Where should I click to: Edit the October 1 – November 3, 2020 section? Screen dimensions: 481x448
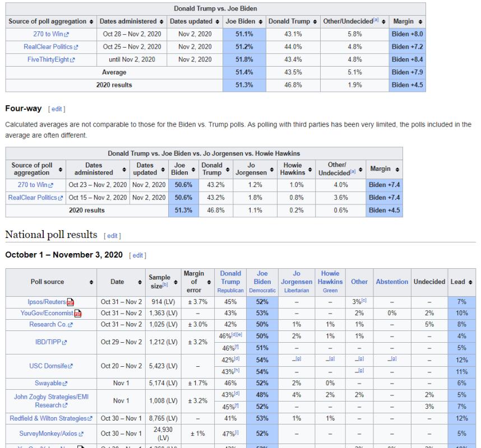coord(138,255)
